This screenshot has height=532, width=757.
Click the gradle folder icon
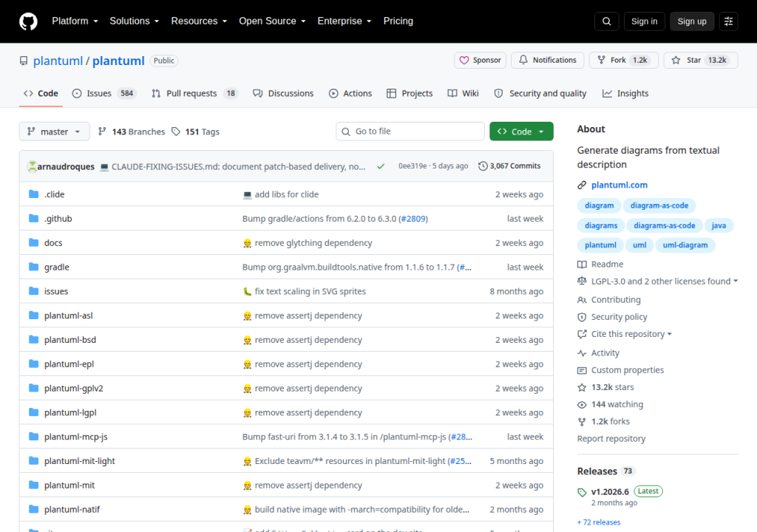33,267
